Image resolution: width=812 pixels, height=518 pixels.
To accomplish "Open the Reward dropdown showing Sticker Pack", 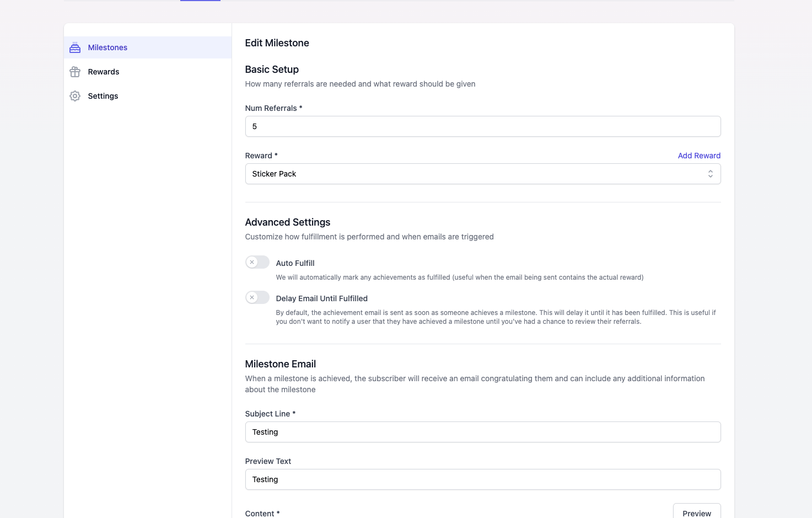I will [483, 174].
